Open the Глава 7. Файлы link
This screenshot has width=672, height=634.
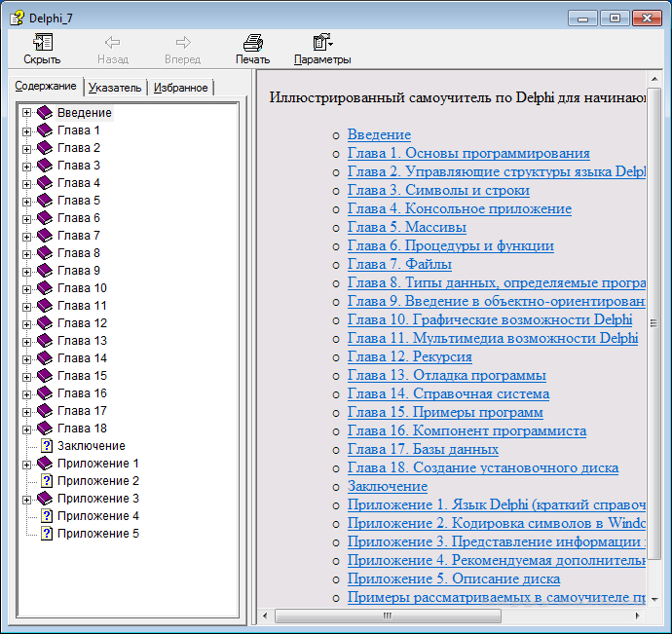coord(399,264)
